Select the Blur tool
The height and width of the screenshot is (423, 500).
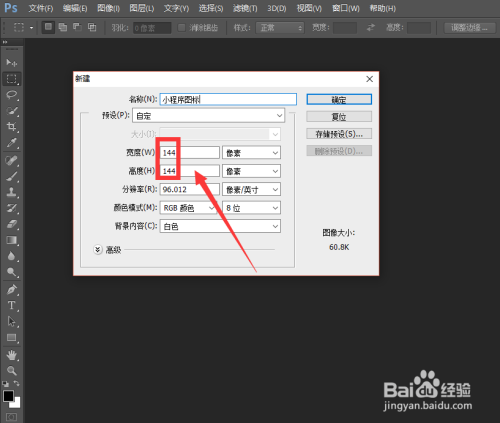coord(12,256)
